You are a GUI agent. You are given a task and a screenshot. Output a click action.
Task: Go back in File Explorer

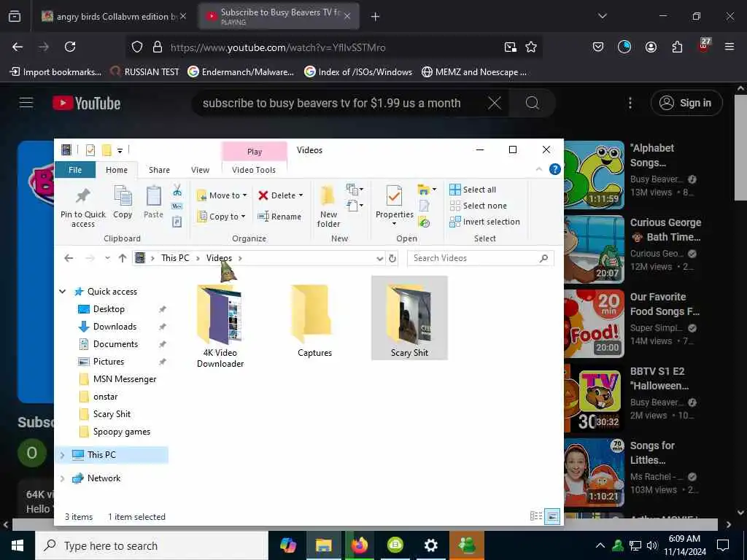point(69,258)
